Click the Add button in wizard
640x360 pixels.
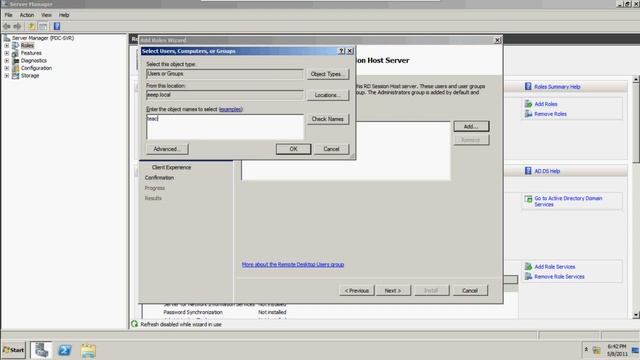click(471, 127)
